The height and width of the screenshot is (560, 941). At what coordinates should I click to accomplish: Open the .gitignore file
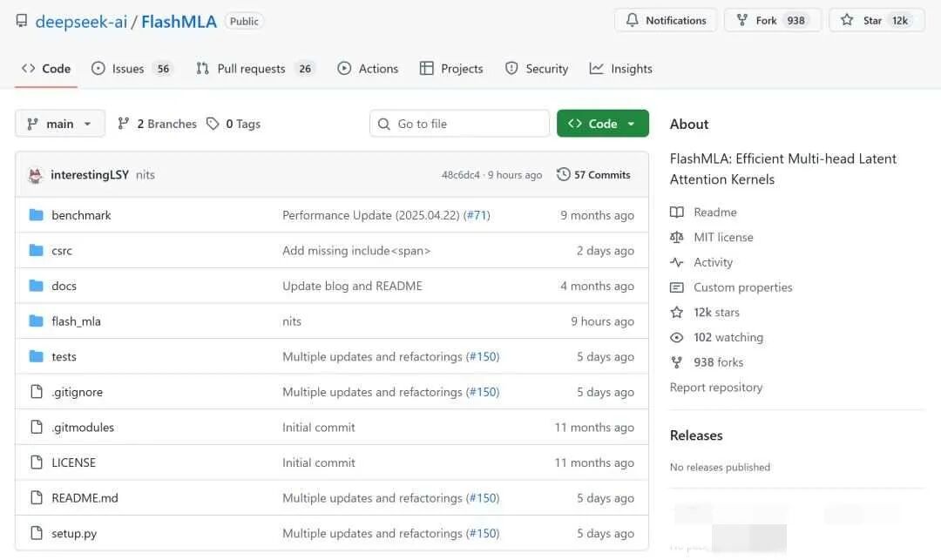point(77,392)
